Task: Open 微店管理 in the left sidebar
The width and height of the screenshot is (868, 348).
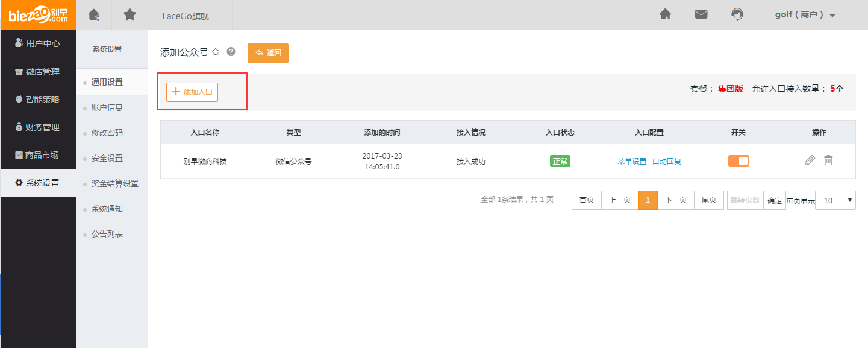Action: 38,72
